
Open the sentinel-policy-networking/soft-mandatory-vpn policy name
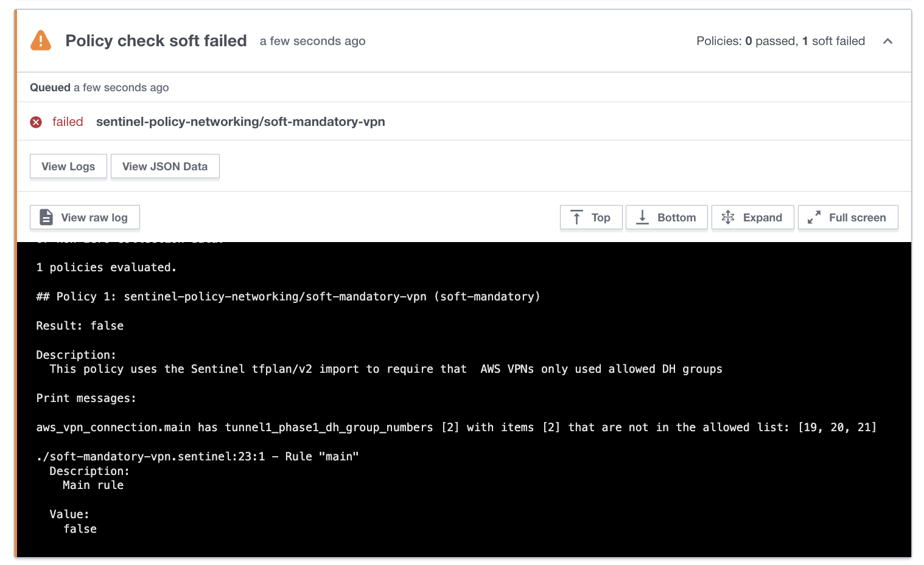[x=240, y=122]
